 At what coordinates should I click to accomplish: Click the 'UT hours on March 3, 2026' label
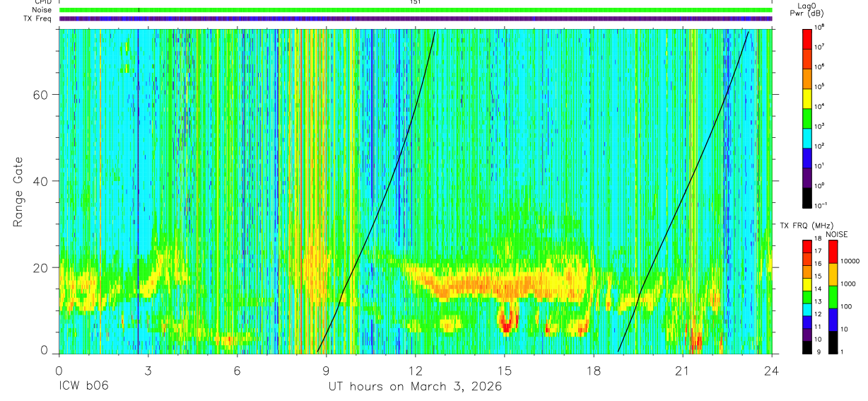click(x=415, y=387)
